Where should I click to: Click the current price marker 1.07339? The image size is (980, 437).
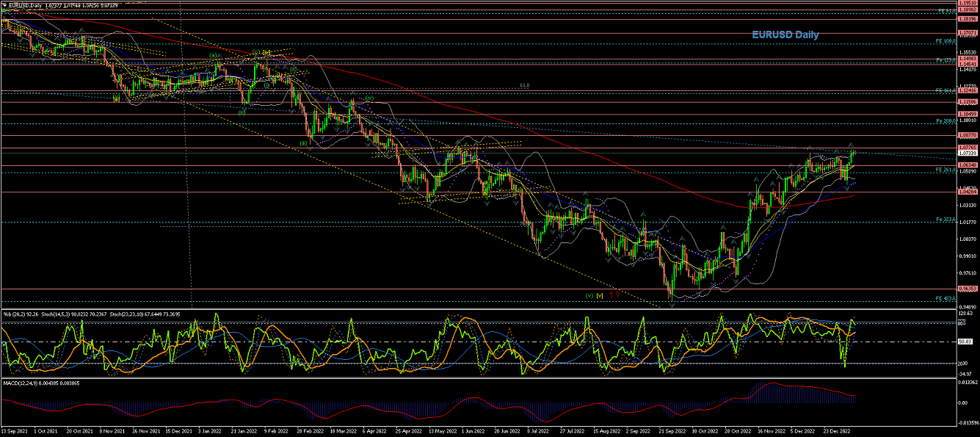(967, 154)
